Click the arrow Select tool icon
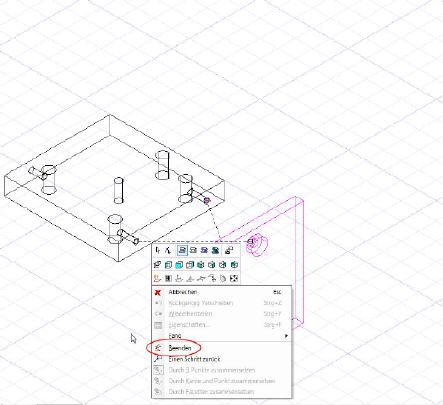 (x=158, y=250)
